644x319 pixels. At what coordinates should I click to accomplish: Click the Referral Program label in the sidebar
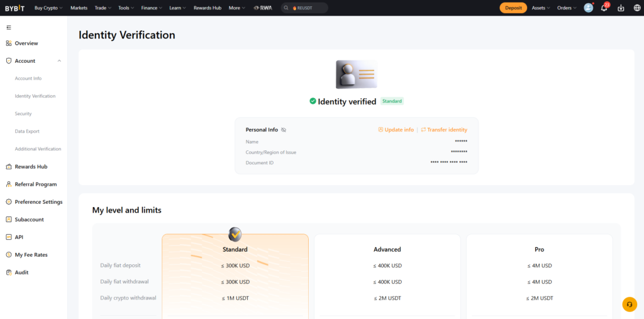(36, 184)
